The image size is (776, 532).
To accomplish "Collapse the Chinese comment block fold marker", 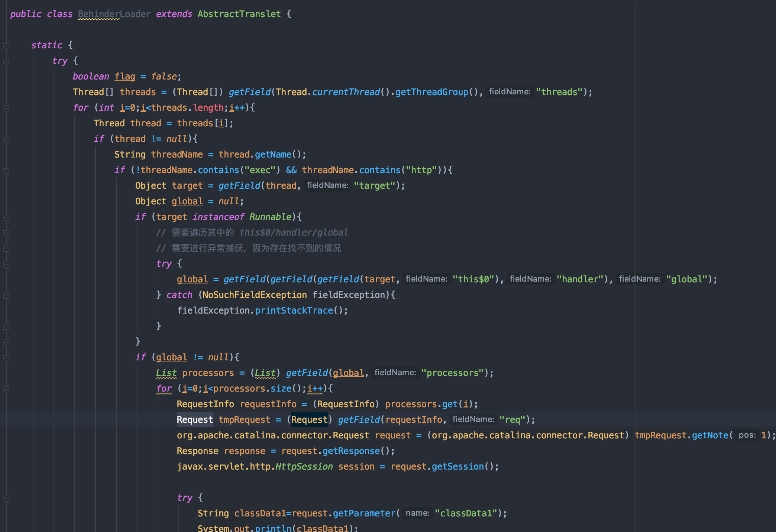I will tap(6, 233).
